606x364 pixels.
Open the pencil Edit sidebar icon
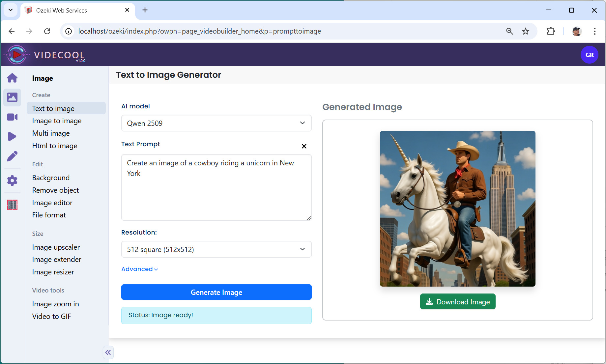12,156
